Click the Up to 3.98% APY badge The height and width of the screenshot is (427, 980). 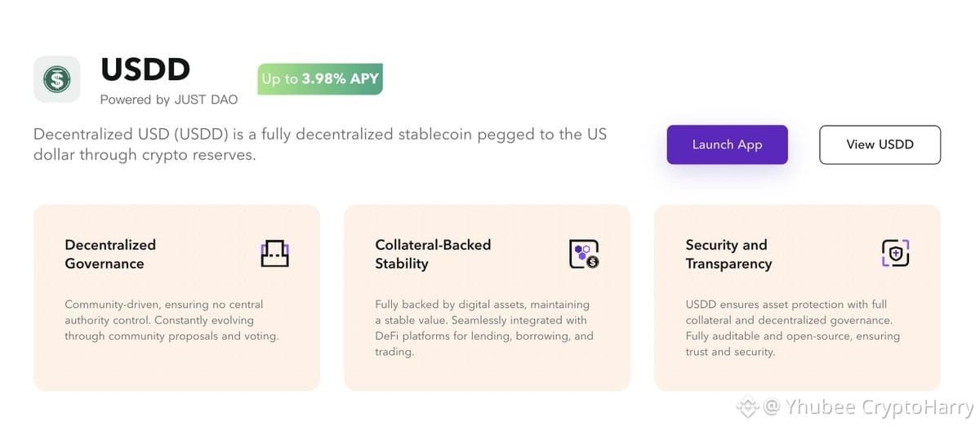(x=320, y=79)
